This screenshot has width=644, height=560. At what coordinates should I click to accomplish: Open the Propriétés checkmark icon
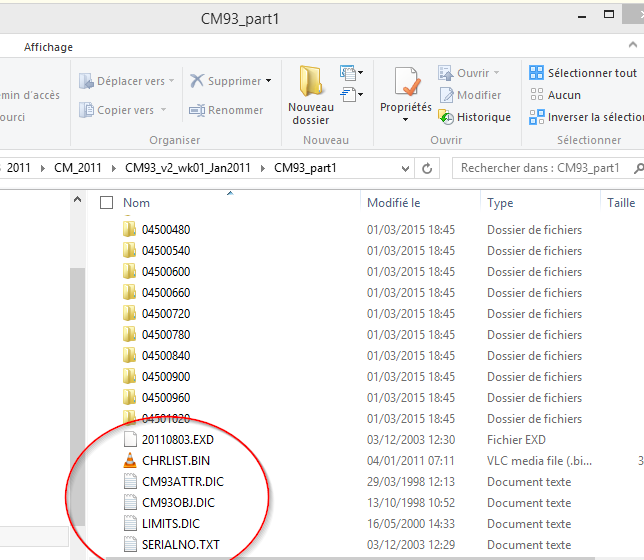407,81
